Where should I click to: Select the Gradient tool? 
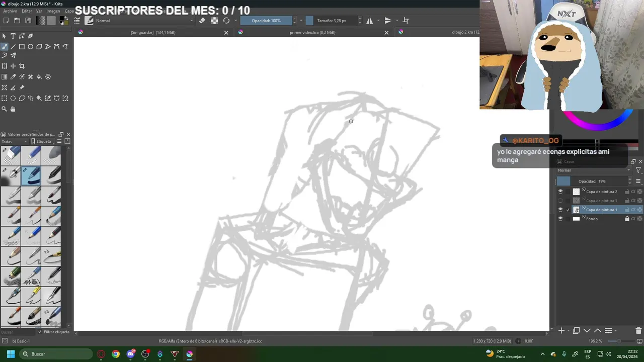5,77
